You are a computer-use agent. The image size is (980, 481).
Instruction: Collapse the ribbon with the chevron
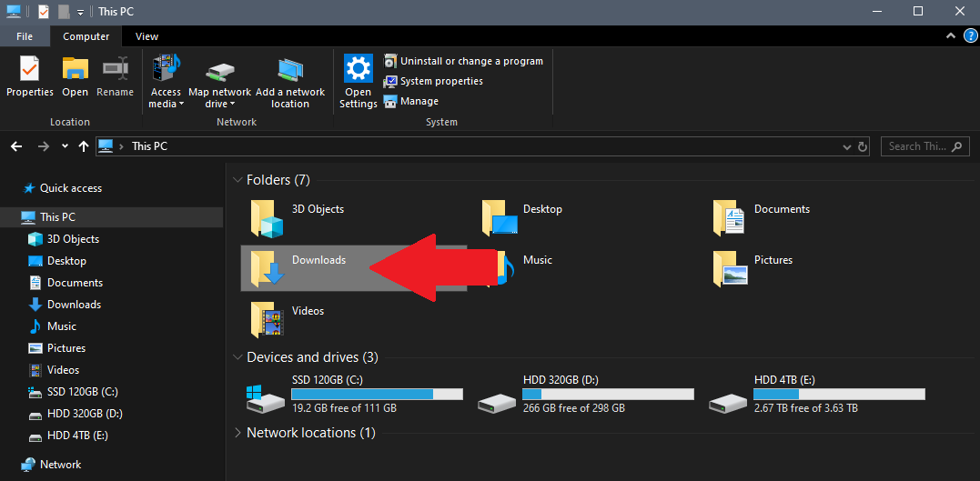coord(951,36)
